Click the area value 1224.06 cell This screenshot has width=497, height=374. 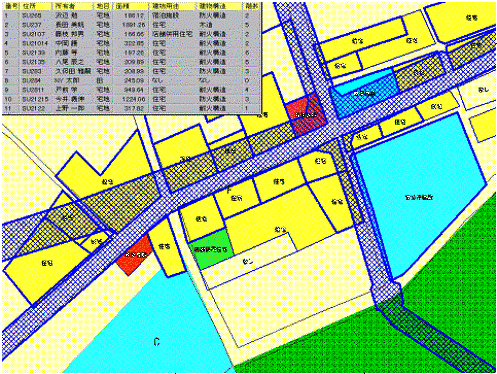pyautogui.click(x=133, y=99)
